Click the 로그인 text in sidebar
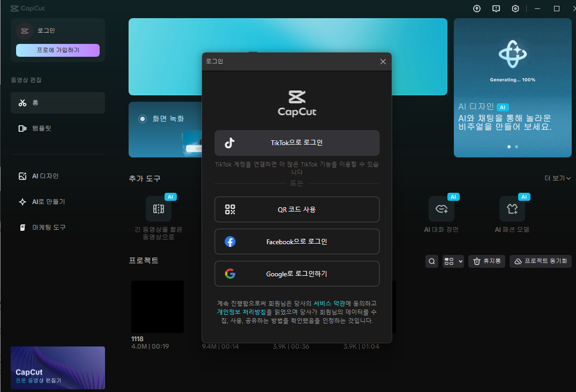576x392 pixels. point(46,31)
